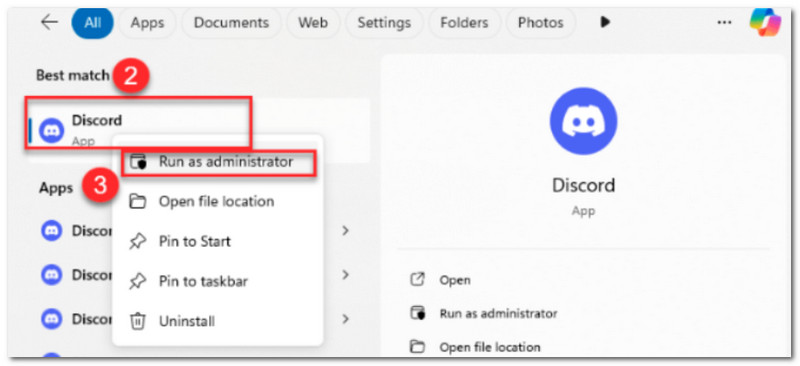Show more filters with play arrow
The image size is (800, 366).
[x=605, y=22]
